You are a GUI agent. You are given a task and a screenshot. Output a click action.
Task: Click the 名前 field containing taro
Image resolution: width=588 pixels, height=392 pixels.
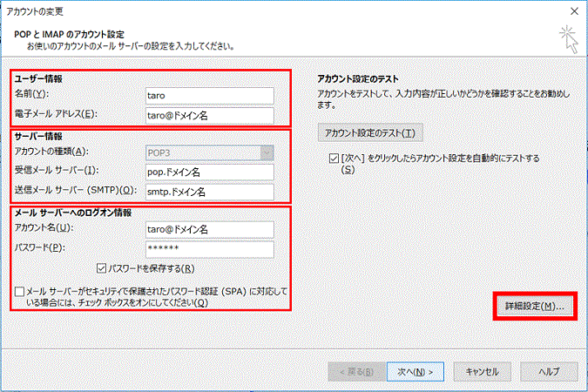tap(210, 96)
